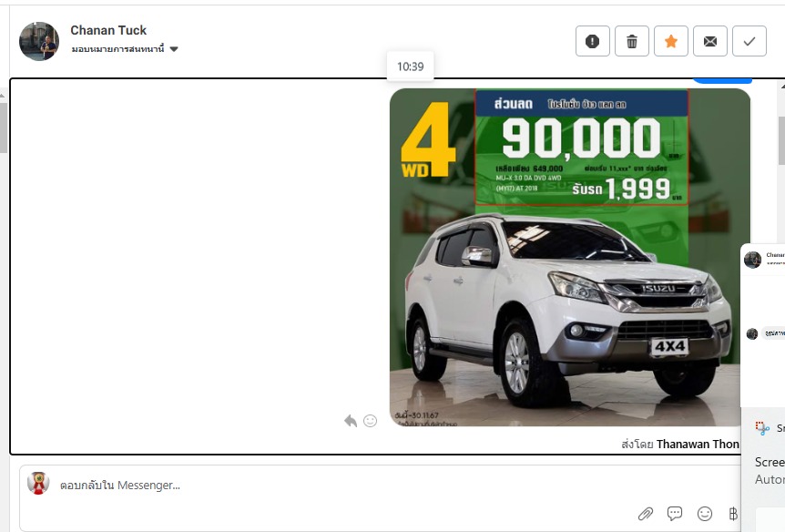Click the mark as spam exclamation icon
785x532 pixels.
click(x=592, y=41)
